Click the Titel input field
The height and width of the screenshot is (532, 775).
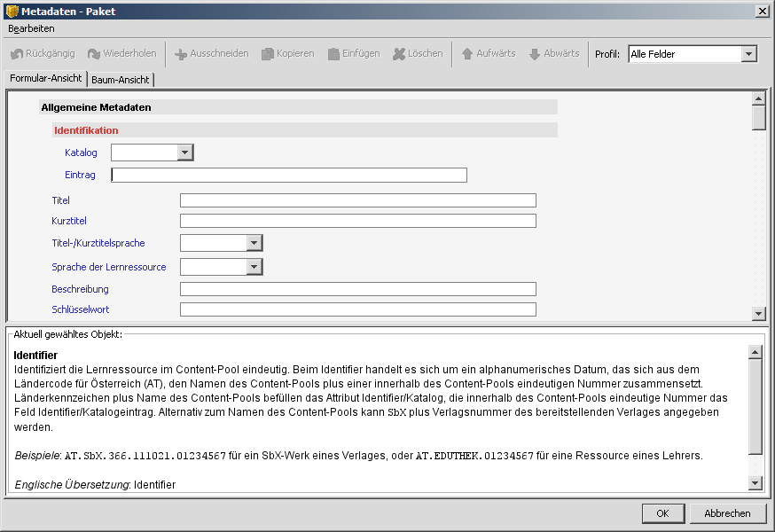[x=358, y=200]
